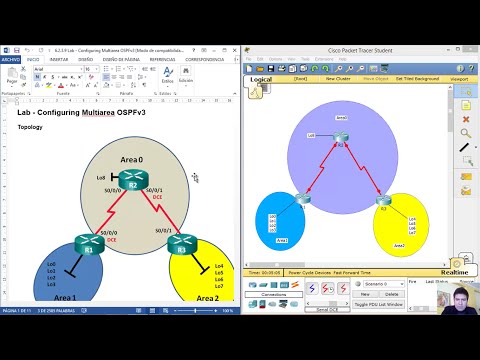Adjust the Word zoom slider
The image size is (480, 360).
[195, 311]
